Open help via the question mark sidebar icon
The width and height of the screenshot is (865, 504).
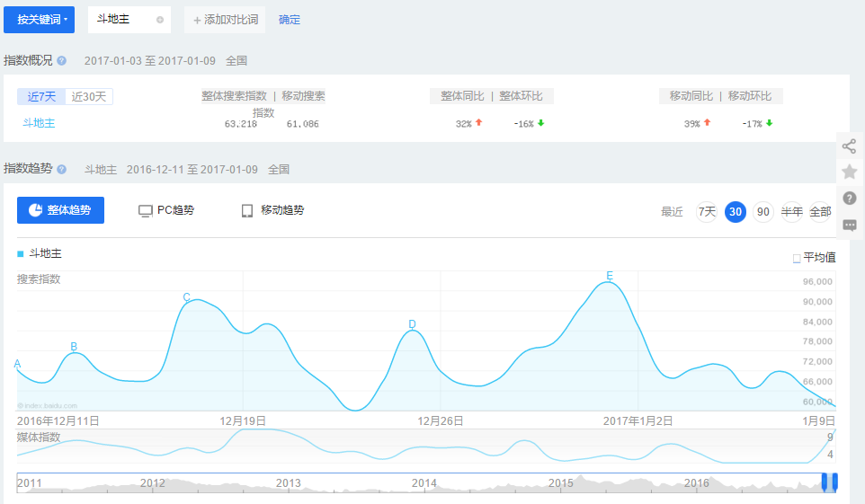point(850,199)
